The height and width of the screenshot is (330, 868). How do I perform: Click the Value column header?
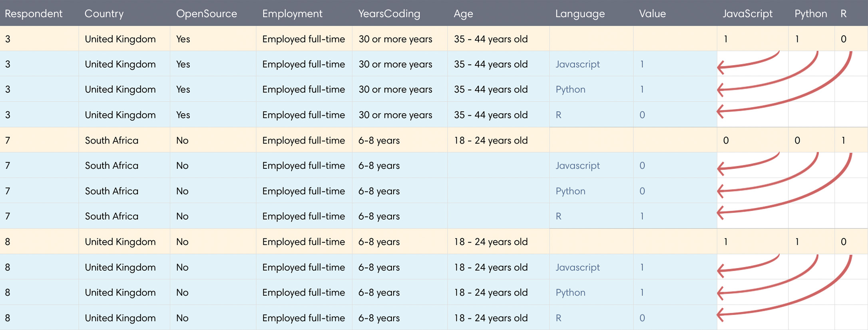coord(652,14)
